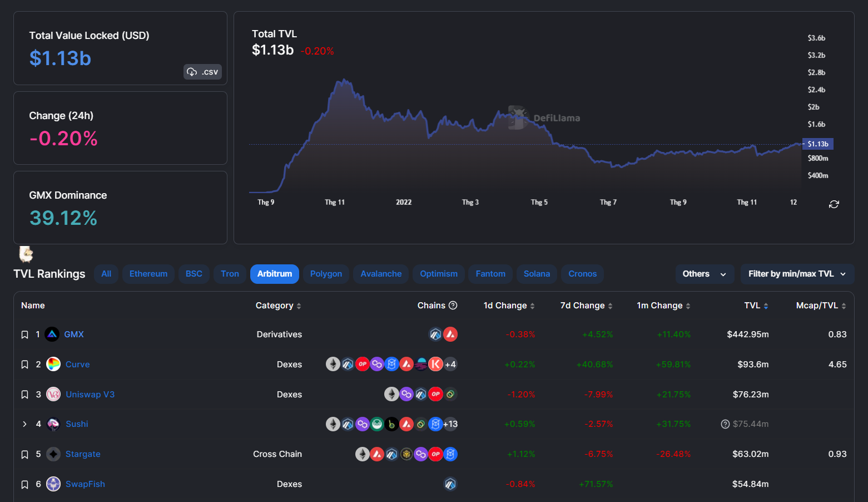The width and height of the screenshot is (868, 502).
Task: Click +13 more chains badge for Sushi
Action: pos(450,424)
